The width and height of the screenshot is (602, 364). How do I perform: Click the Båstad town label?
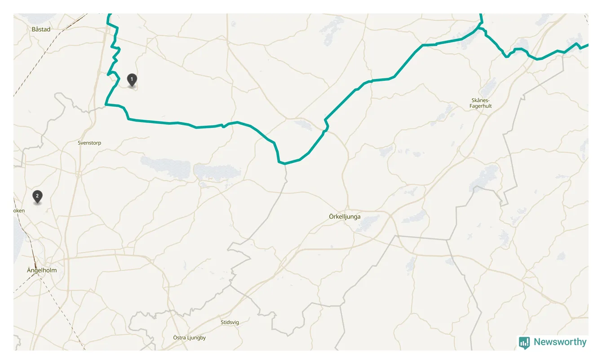coord(41,29)
